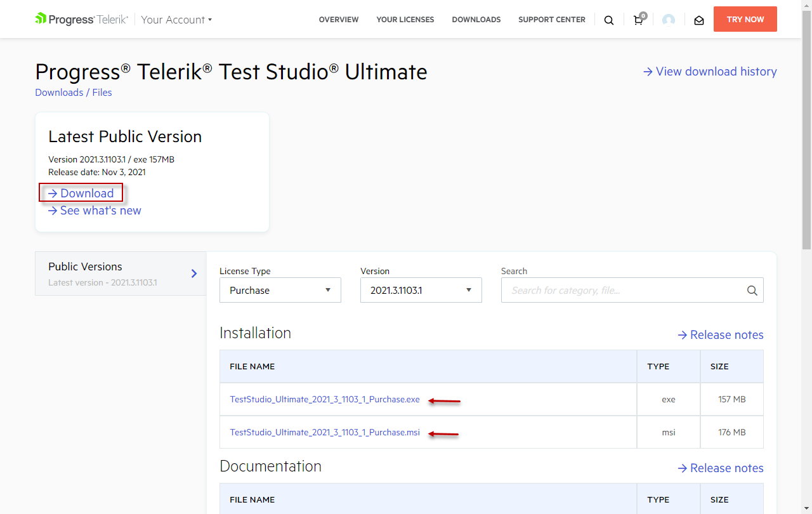812x514 pixels.
Task: Click the Installation section heading
Action: [255, 333]
